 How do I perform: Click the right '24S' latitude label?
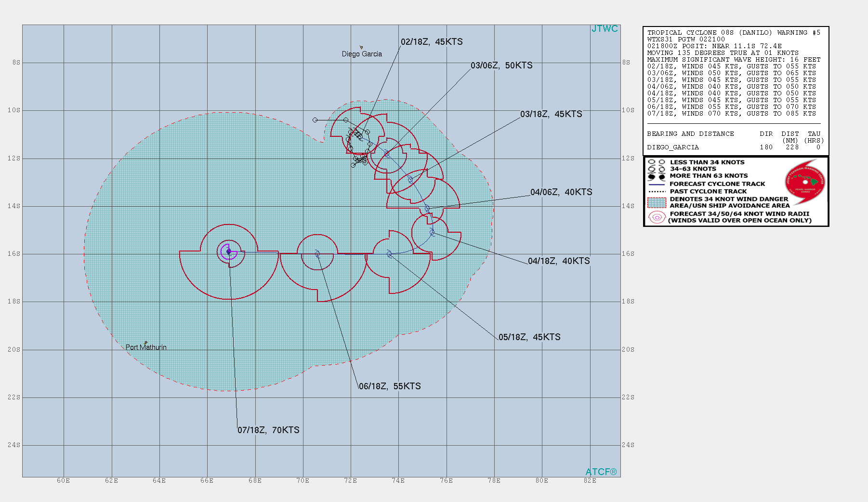click(x=628, y=445)
